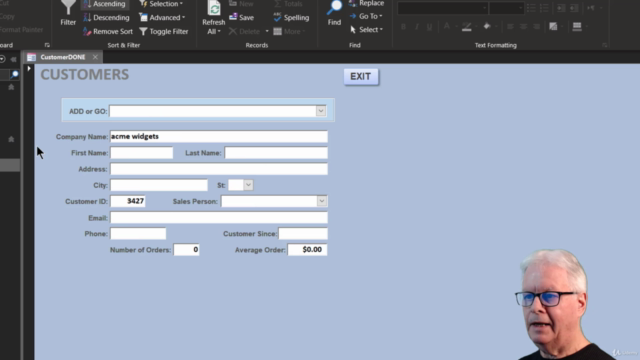
Task: Open the font name combo box
Action: [x=442, y=8]
